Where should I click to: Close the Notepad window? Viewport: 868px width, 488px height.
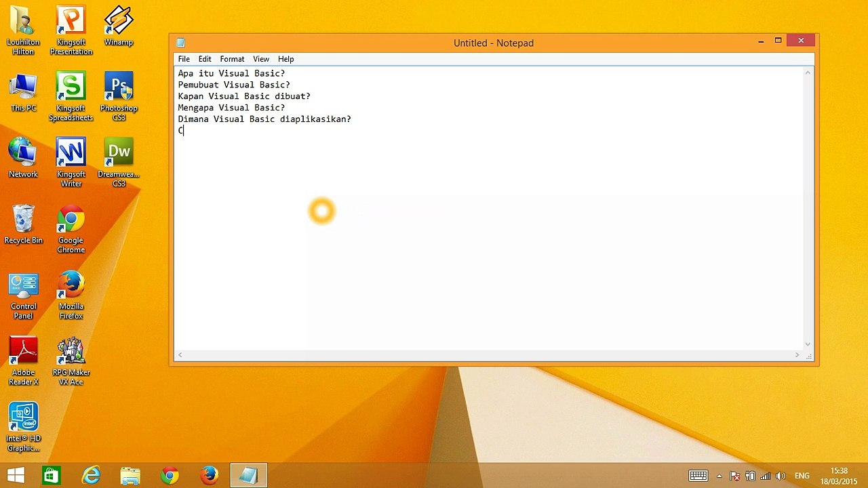point(801,41)
